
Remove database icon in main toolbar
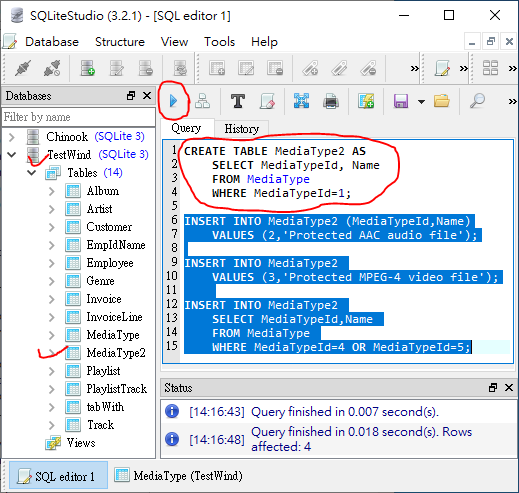point(146,68)
